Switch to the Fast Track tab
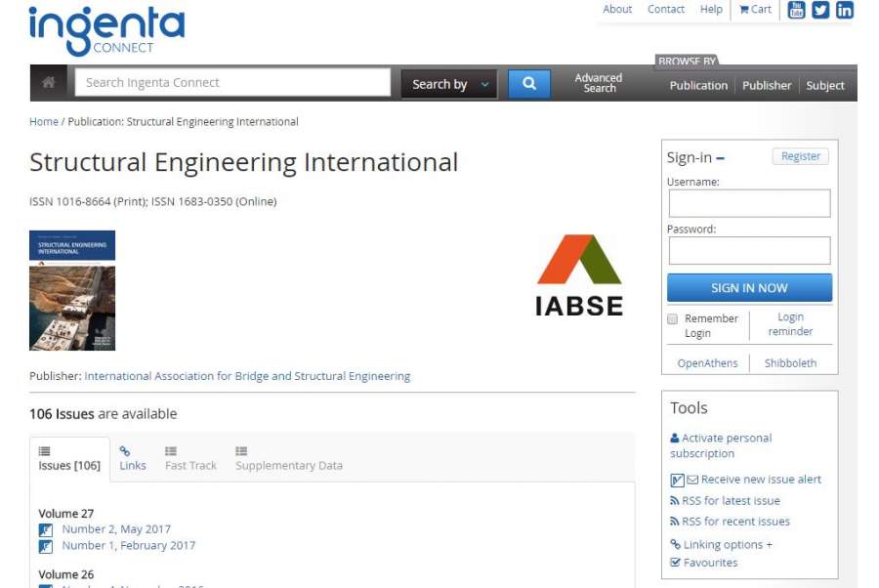The height and width of the screenshot is (588, 879). [x=190, y=458]
